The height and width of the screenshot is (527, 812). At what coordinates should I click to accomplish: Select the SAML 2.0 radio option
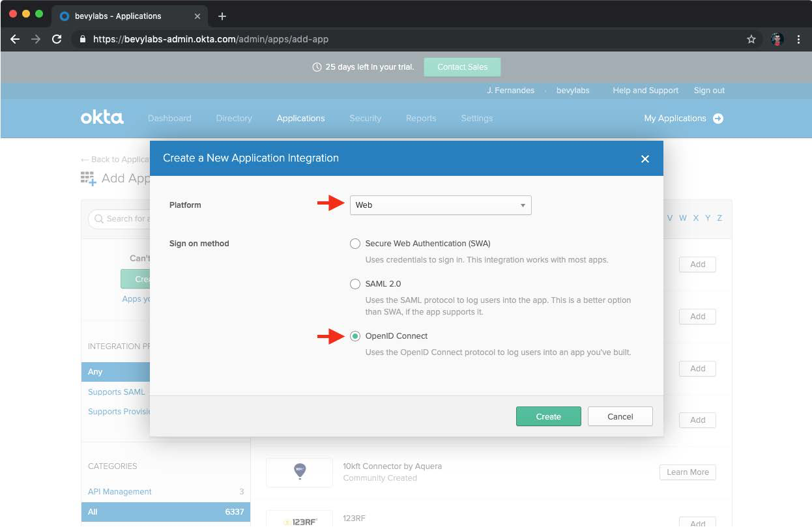click(355, 284)
